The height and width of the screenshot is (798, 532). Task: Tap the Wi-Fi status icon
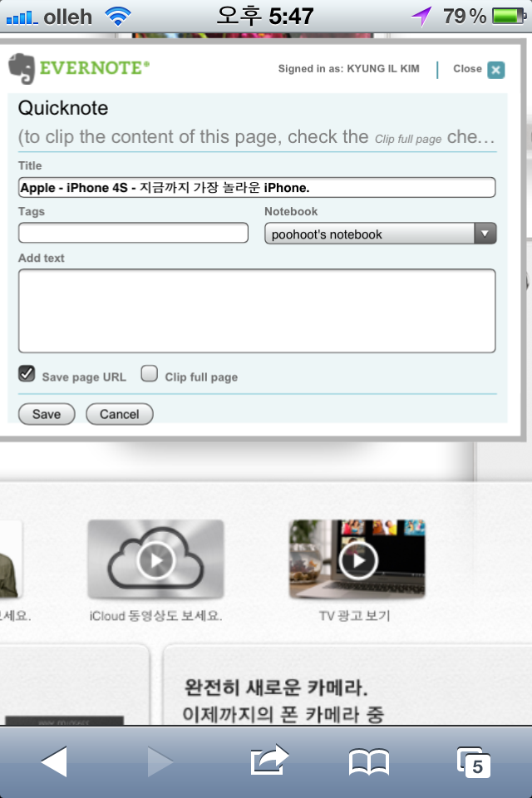point(118,17)
